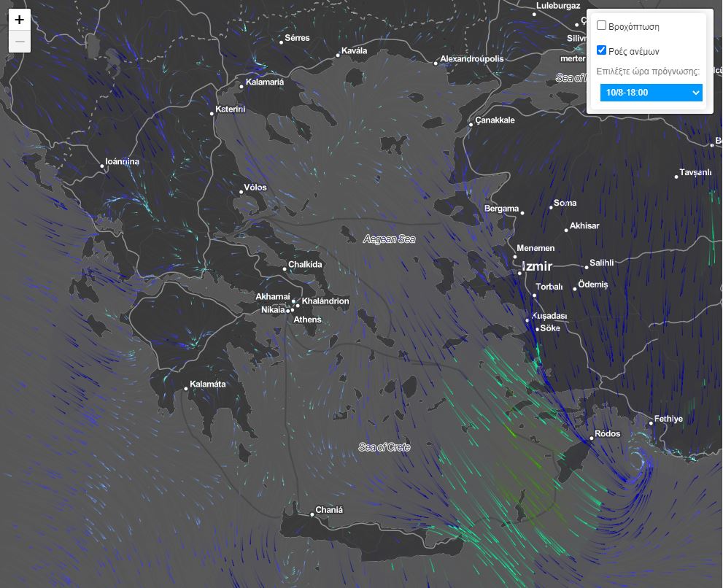
Task: Click the Sea of Crete label
Action: point(384,447)
